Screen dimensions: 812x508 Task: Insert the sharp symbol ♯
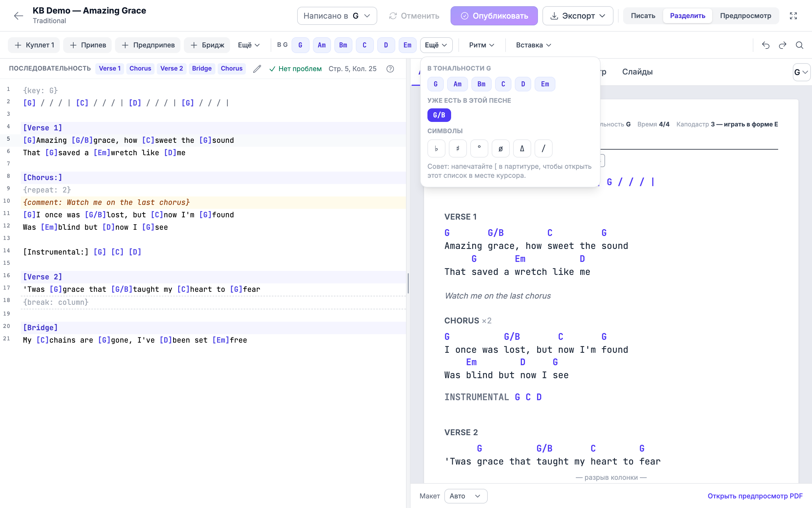coord(458,148)
